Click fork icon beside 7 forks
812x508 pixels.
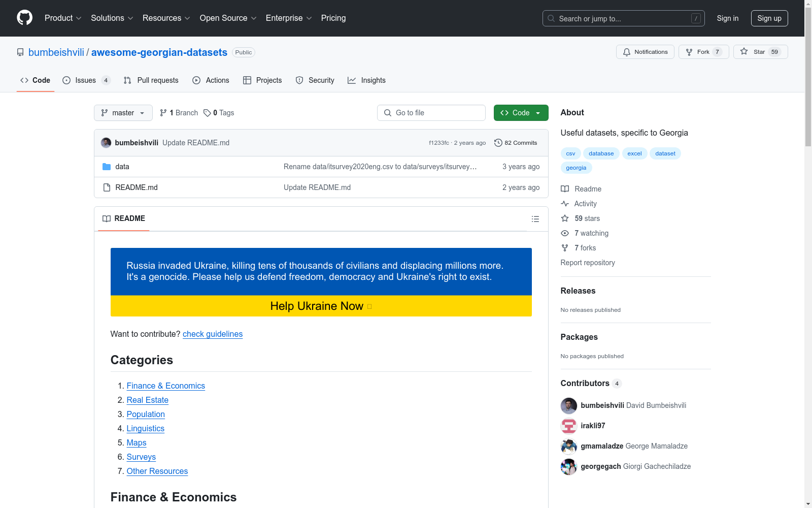pyautogui.click(x=565, y=248)
